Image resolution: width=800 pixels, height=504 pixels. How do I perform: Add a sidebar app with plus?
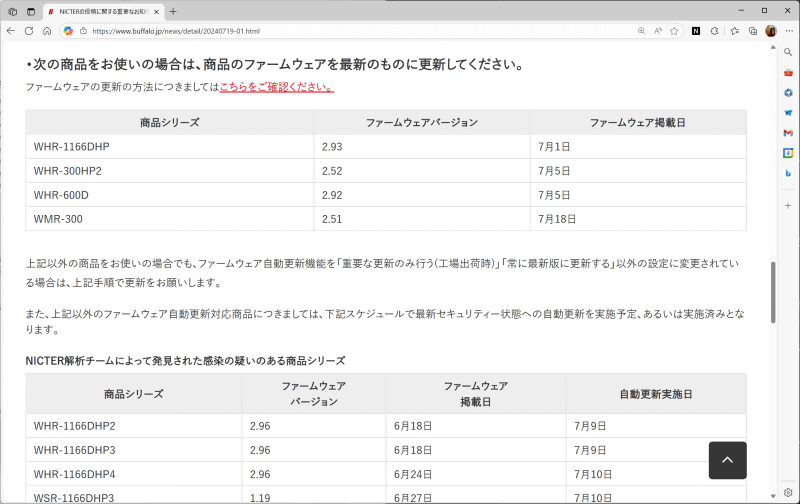(x=788, y=206)
